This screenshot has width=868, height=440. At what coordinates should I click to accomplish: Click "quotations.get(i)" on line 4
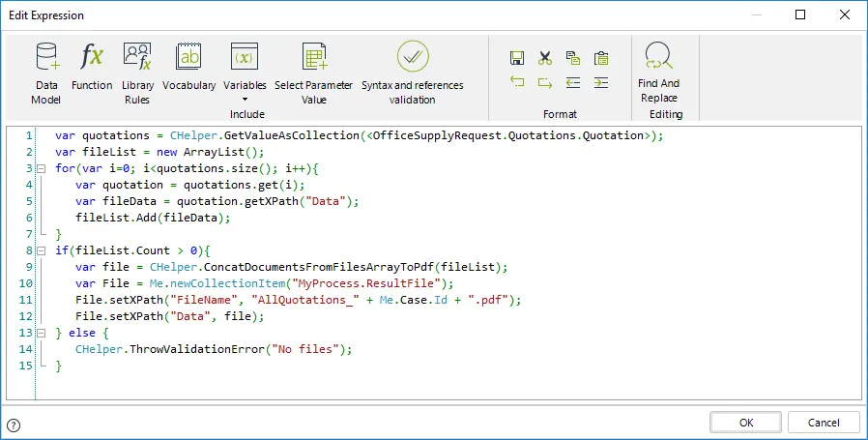[241, 185]
